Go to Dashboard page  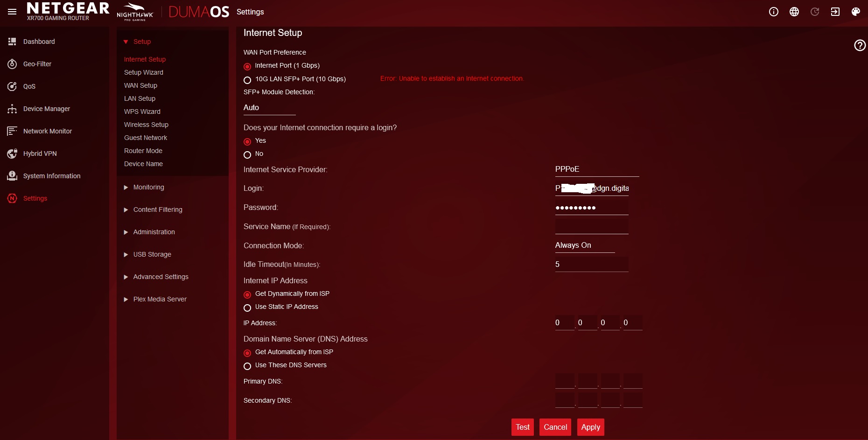pos(39,42)
